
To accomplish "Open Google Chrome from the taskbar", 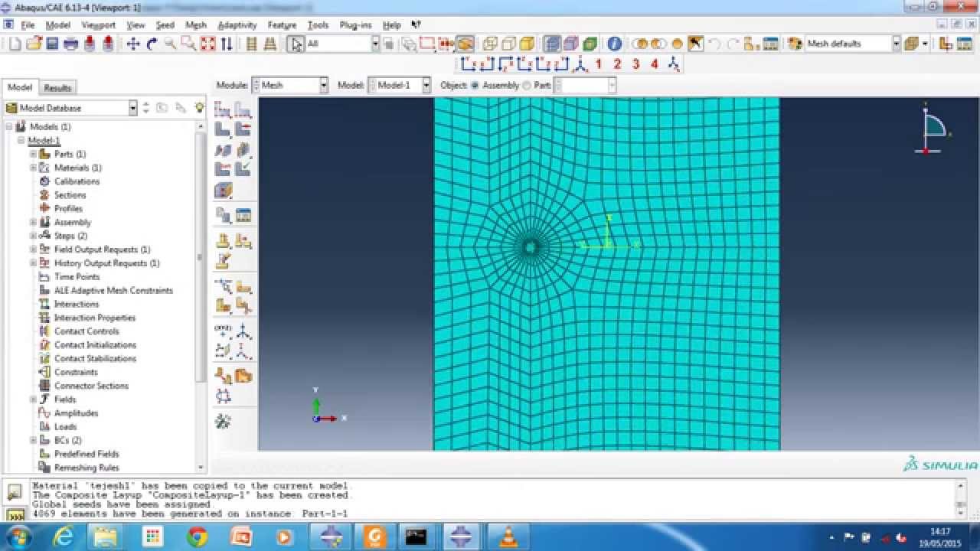I will [x=197, y=536].
